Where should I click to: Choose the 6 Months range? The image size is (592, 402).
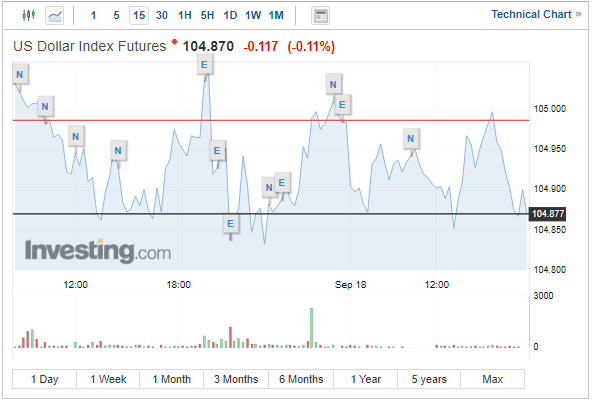(x=301, y=379)
